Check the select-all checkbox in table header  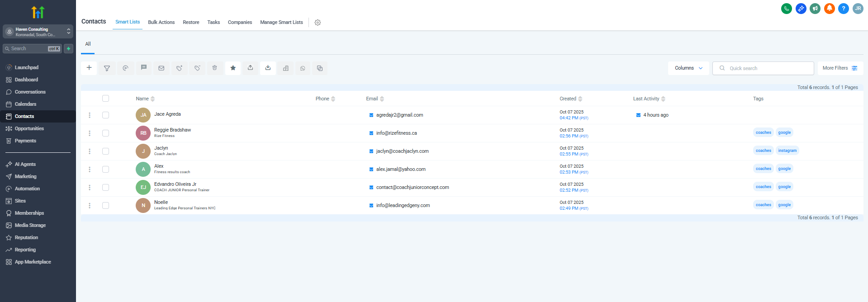pos(105,99)
